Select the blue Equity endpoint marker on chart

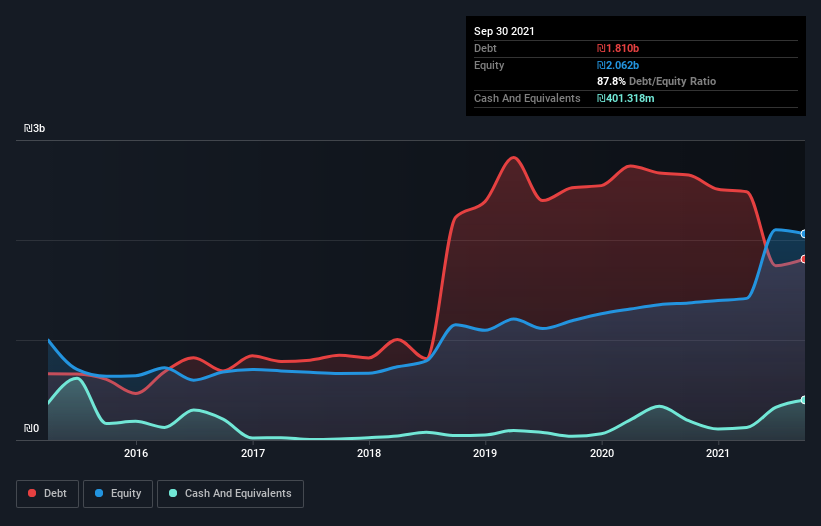click(804, 234)
